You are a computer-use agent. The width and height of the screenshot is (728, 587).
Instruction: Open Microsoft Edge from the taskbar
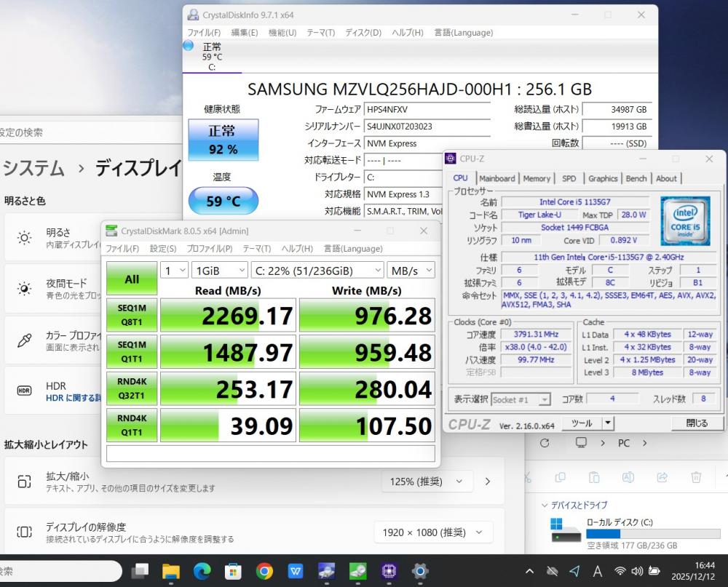coord(202,571)
